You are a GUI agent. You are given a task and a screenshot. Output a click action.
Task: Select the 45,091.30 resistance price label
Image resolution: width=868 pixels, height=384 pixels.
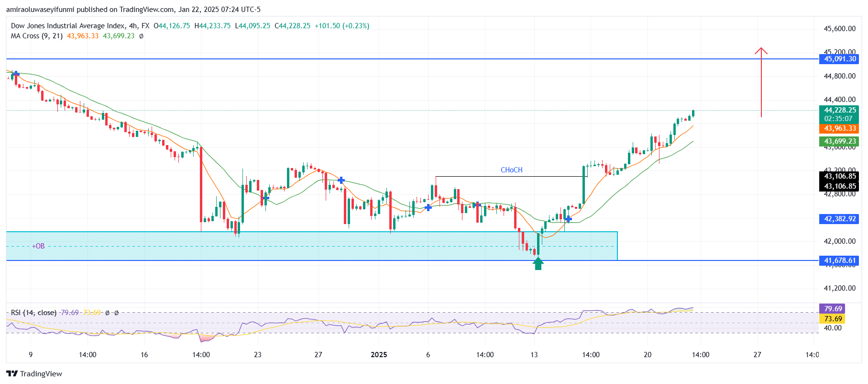point(840,59)
